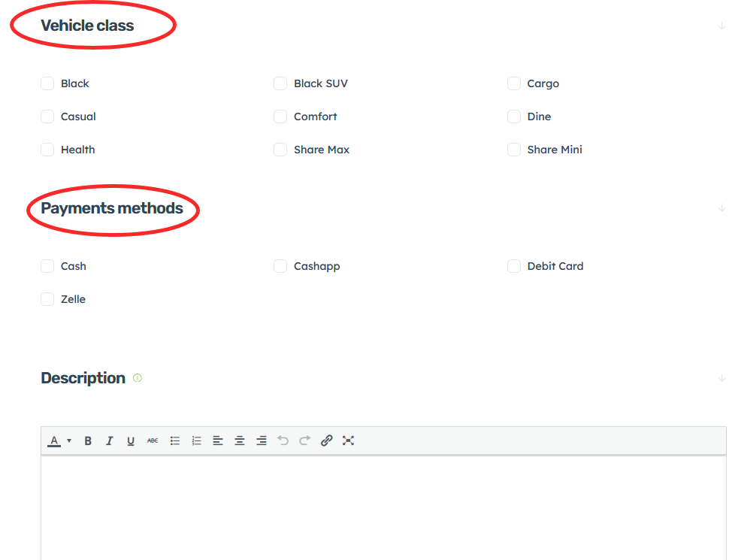The width and height of the screenshot is (741, 560).
Task: Click the info icon beside Description
Action: 138,378
